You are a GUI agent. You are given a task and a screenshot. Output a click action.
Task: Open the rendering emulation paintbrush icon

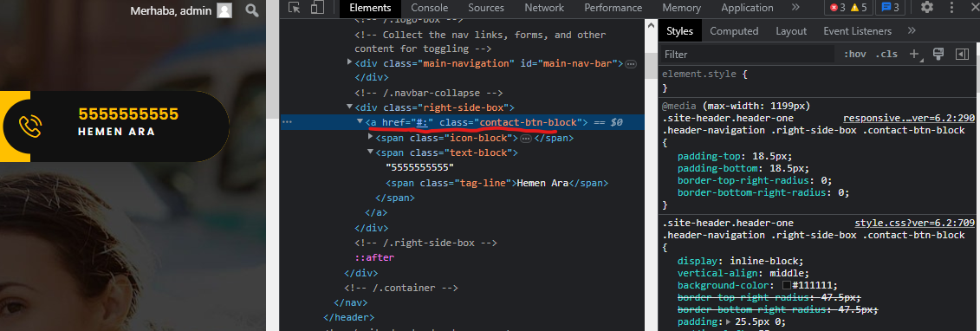tap(938, 55)
